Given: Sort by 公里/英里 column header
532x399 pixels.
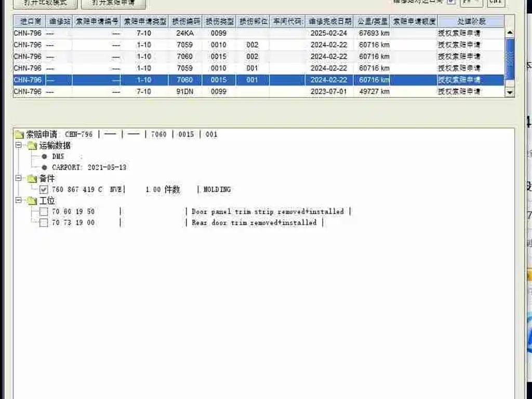Looking at the screenshot, I should pyautogui.click(x=372, y=21).
